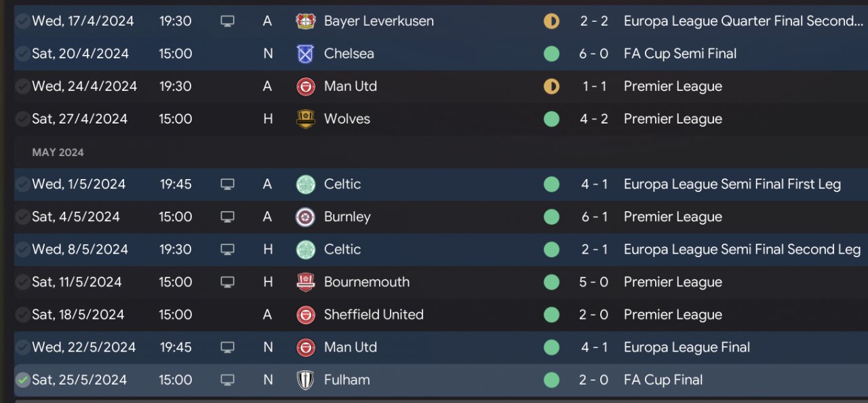Click the TV icon on Europa League Final row

click(x=228, y=347)
